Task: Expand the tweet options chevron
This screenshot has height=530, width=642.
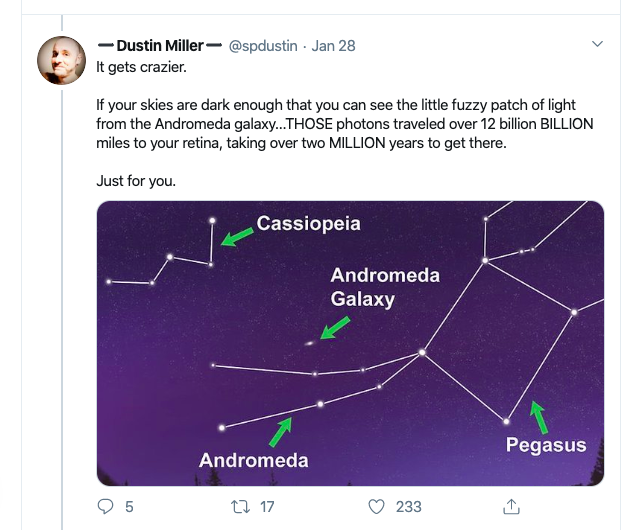Action: (598, 45)
